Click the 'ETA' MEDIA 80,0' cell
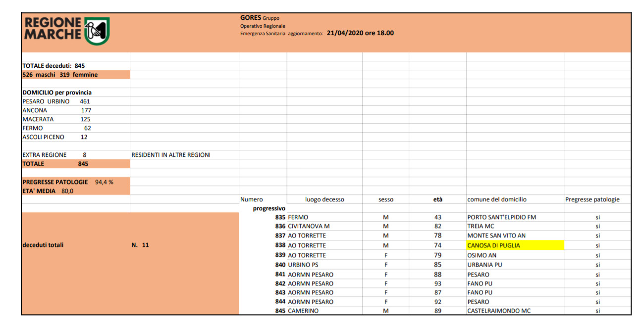This screenshot has height=326, width=644. (76, 190)
